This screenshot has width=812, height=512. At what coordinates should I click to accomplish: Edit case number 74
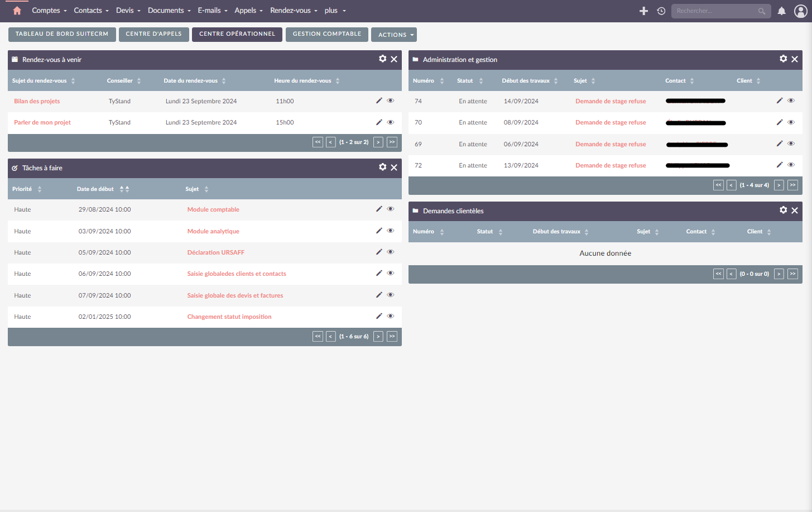point(780,101)
